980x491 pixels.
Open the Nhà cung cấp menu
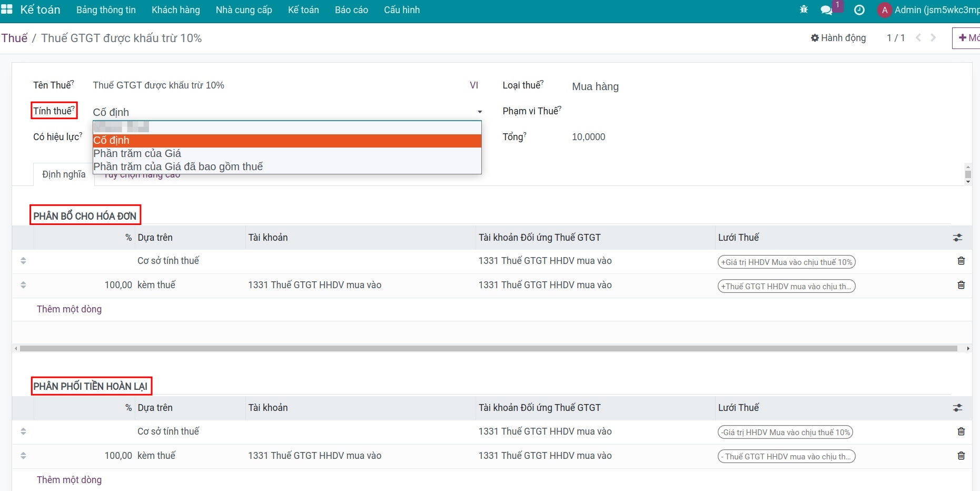coord(244,10)
